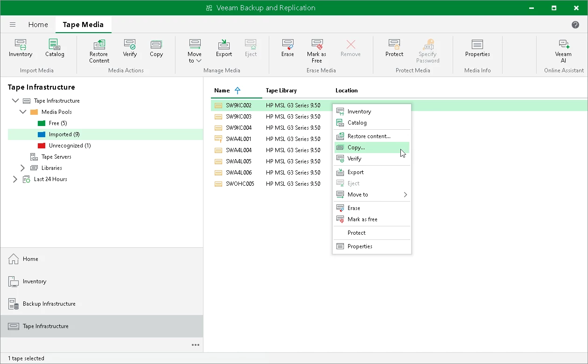Switch to the Home ribbon tab
The height and width of the screenshot is (364, 588).
coord(38,25)
